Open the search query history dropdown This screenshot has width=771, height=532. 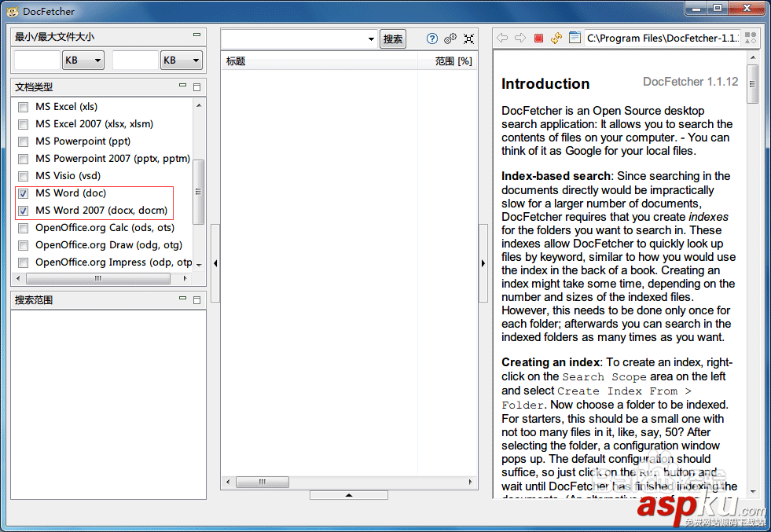tap(370, 38)
